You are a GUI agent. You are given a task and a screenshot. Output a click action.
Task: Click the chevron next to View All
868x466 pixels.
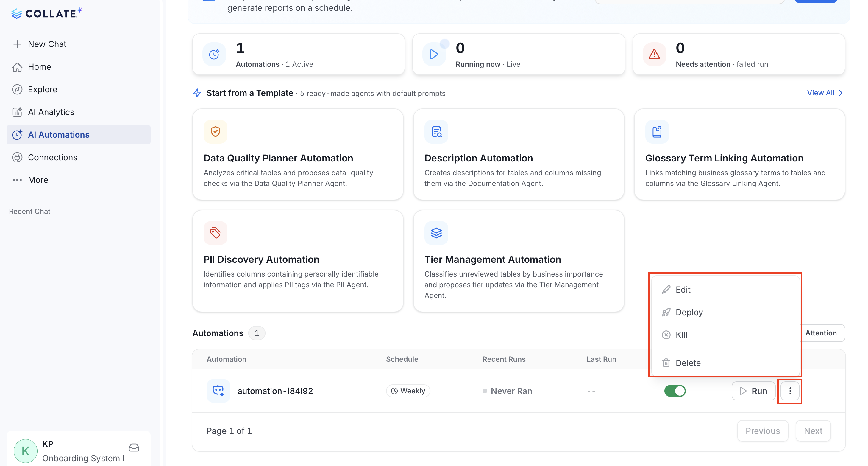tap(841, 93)
